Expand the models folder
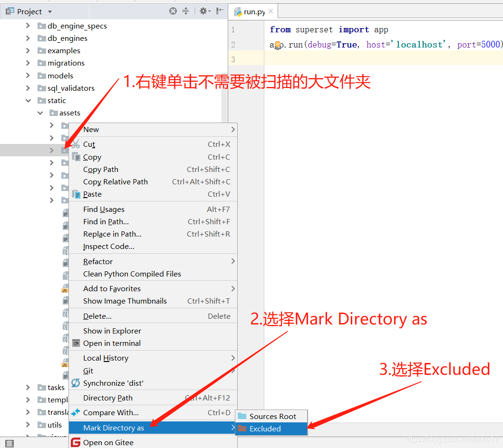The width and height of the screenshot is (503, 448). tap(28, 76)
